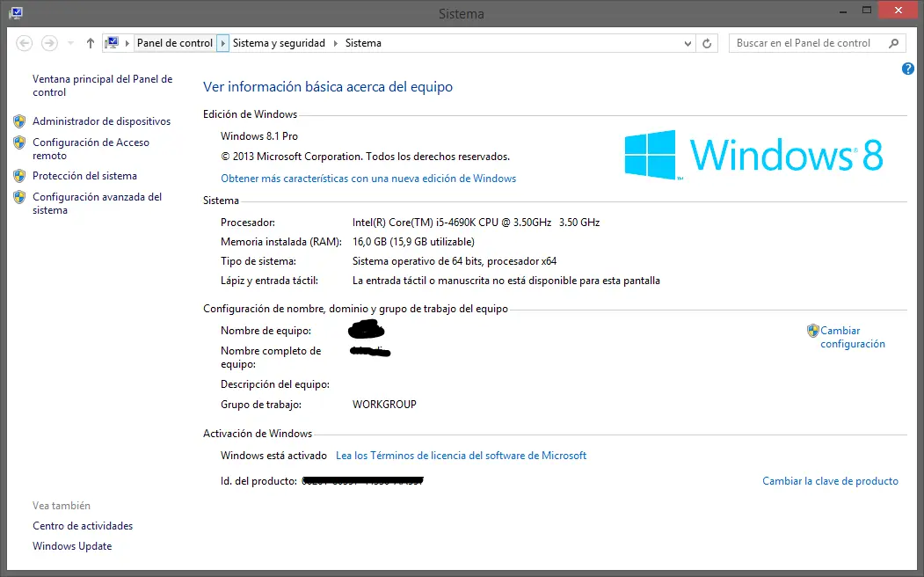924x577 pixels.
Task: Open the recent locations dropdown arrow
Action: [x=70, y=43]
